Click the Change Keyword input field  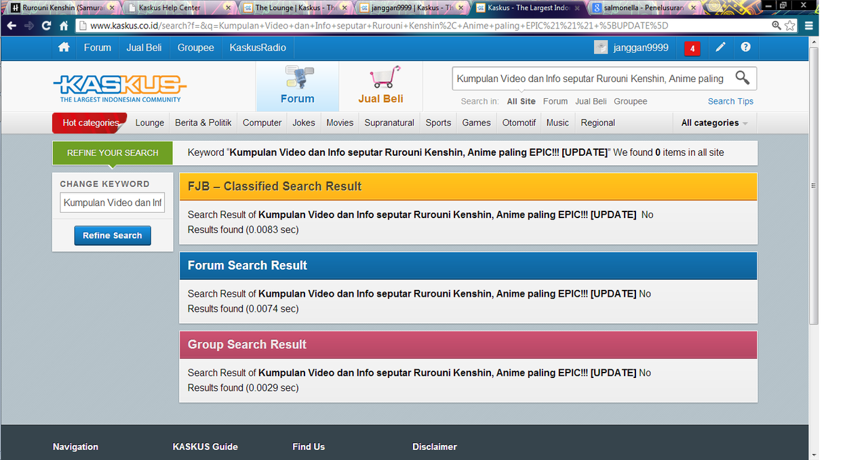[x=113, y=203]
